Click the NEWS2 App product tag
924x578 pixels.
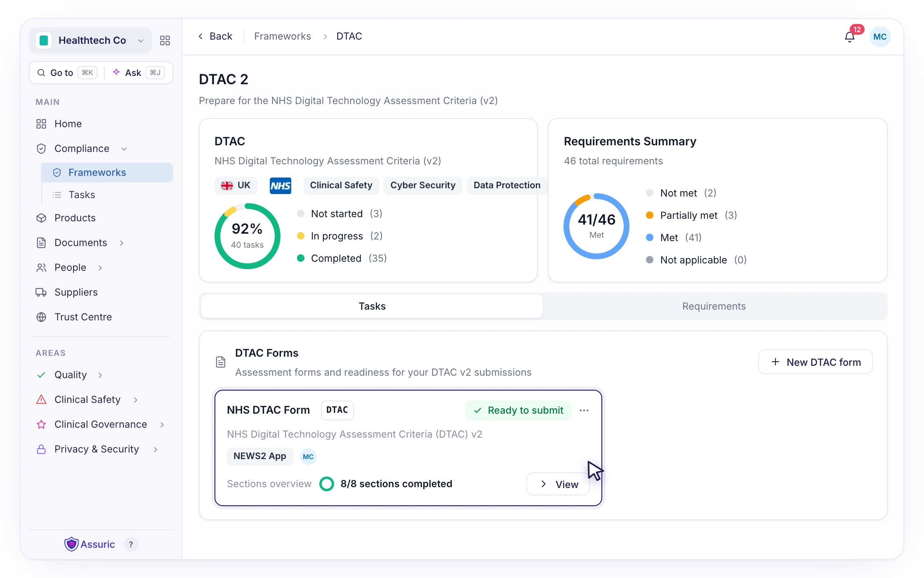260,456
